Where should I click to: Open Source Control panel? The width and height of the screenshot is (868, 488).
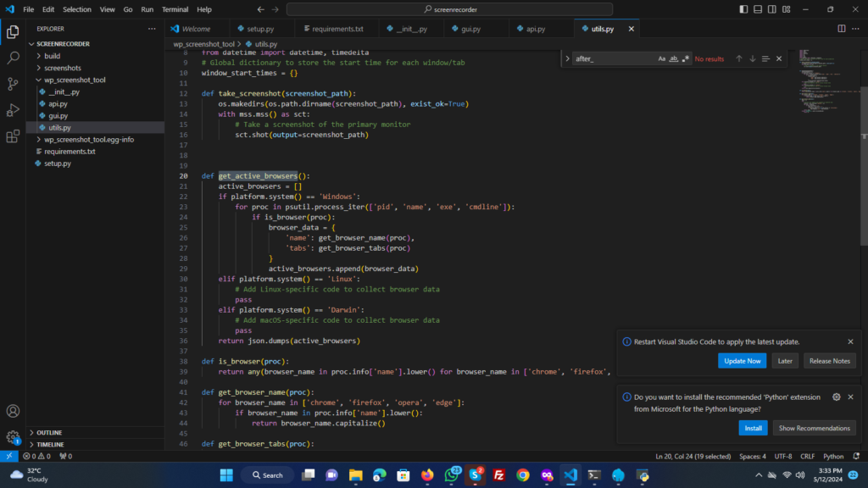click(x=13, y=84)
